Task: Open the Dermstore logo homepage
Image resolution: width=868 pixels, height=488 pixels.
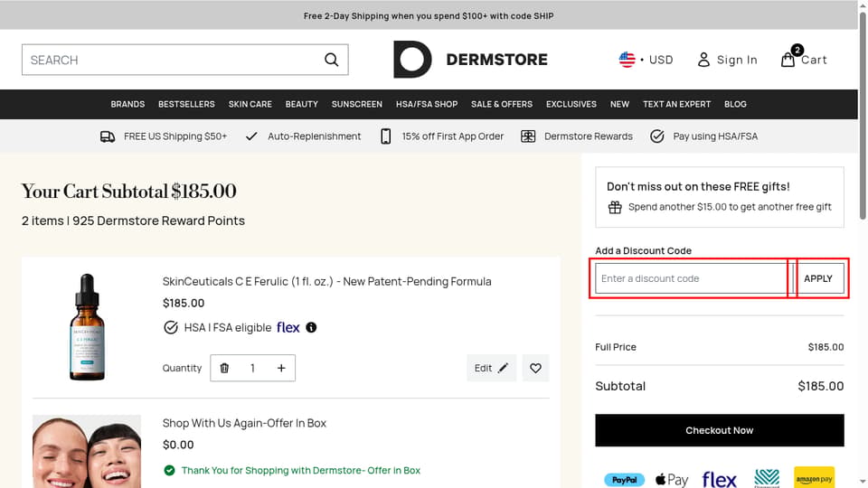Action: [470, 60]
